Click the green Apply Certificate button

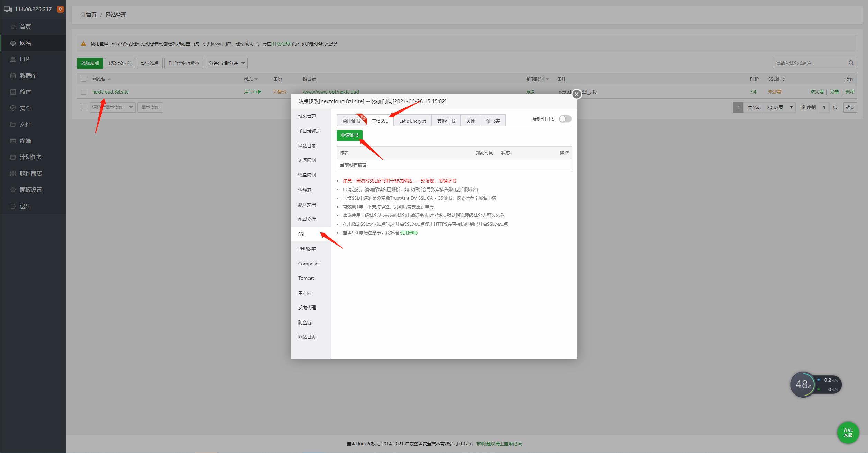click(x=349, y=135)
